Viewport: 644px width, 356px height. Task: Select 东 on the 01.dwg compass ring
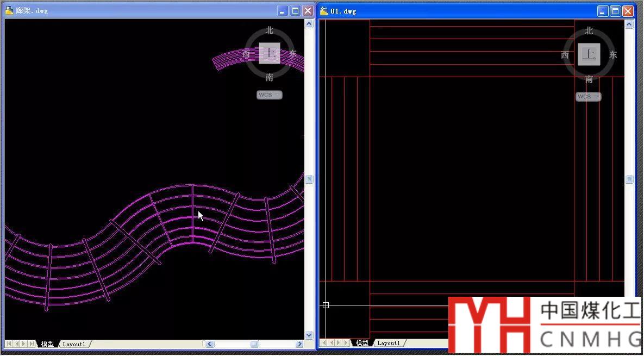(613, 55)
